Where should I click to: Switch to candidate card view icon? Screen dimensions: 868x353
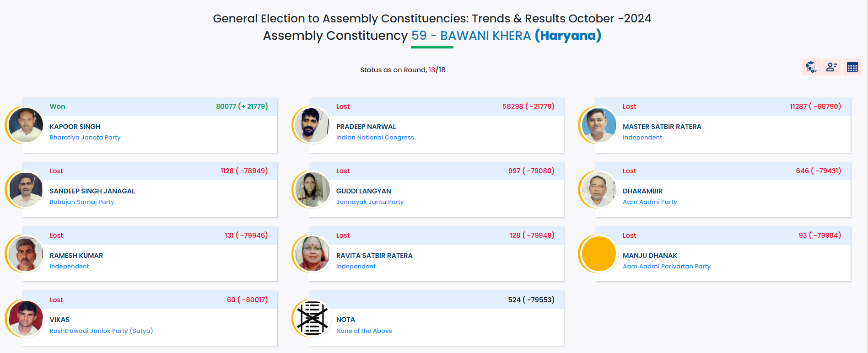click(831, 67)
